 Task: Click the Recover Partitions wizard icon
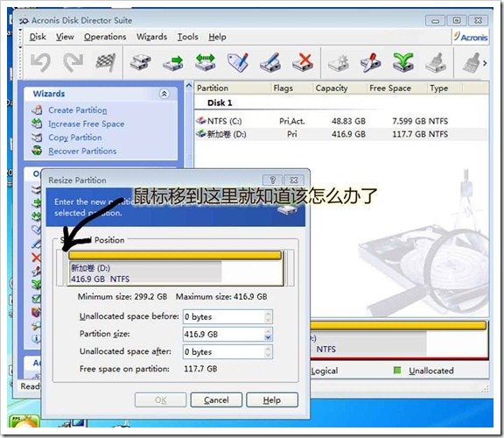[37, 151]
